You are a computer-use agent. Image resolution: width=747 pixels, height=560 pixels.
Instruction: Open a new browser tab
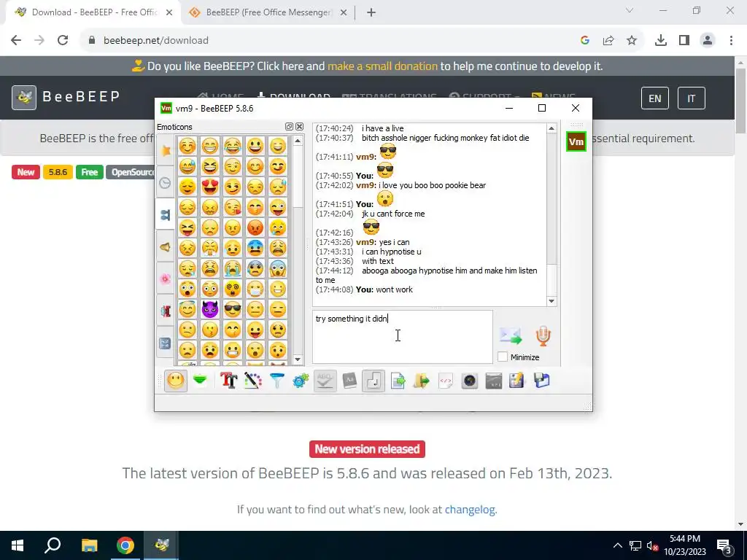click(x=371, y=12)
